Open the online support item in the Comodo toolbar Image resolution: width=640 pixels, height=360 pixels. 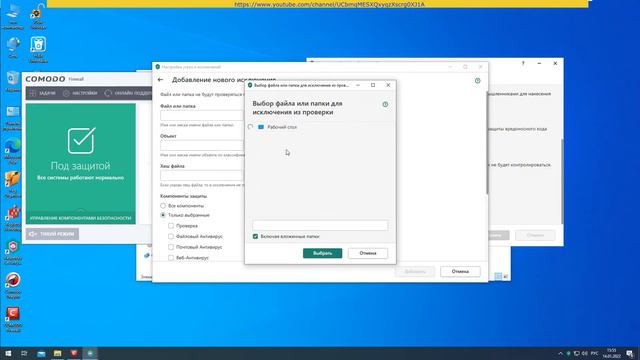pos(128,93)
